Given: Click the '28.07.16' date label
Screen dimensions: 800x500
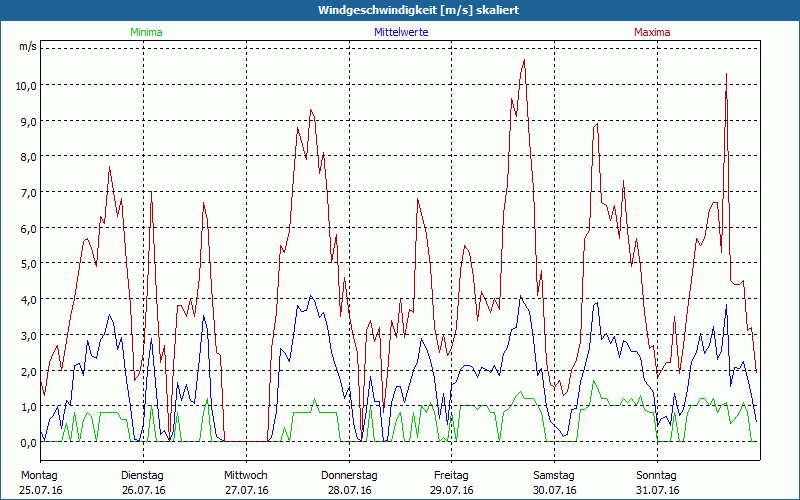Looking at the screenshot, I should 349,490.
